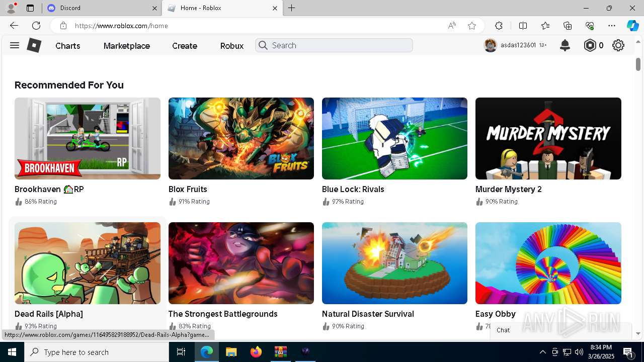This screenshot has height=362, width=644.
Task: Click the Roblox Search field
Action: tap(334, 45)
